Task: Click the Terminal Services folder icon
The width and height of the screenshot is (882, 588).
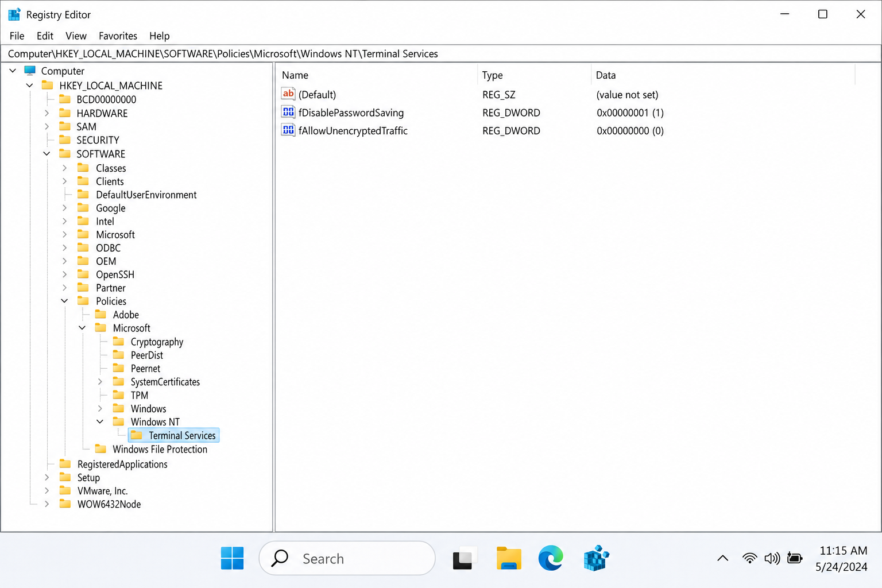Action: (136, 435)
